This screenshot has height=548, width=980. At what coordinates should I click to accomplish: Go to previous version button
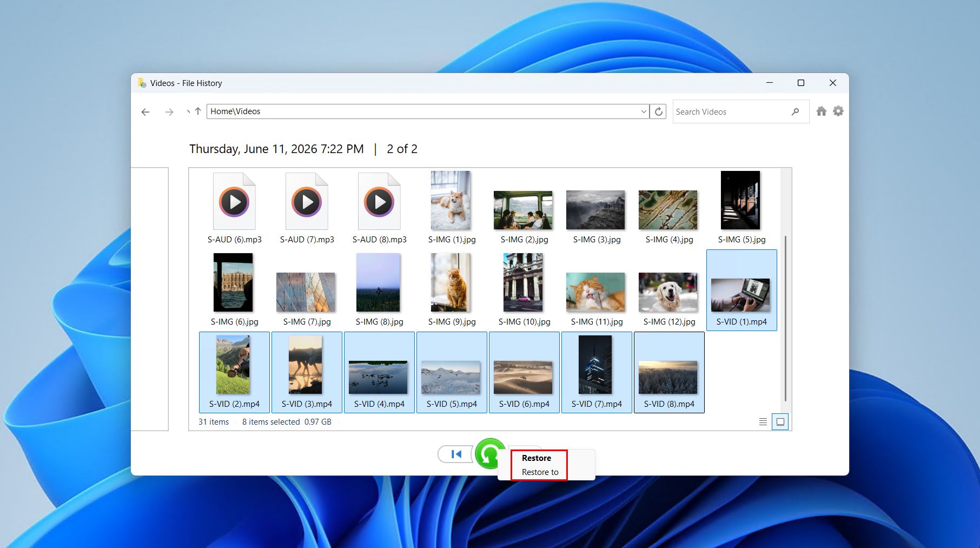455,454
